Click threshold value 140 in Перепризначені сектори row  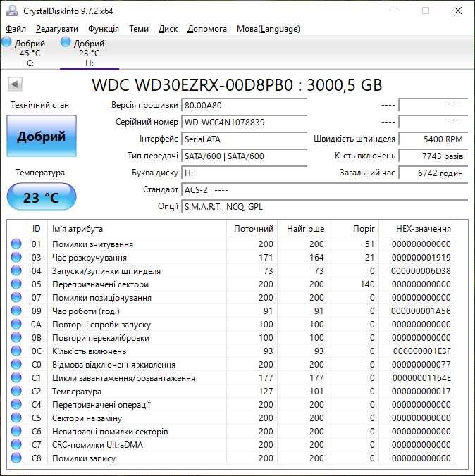click(367, 284)
